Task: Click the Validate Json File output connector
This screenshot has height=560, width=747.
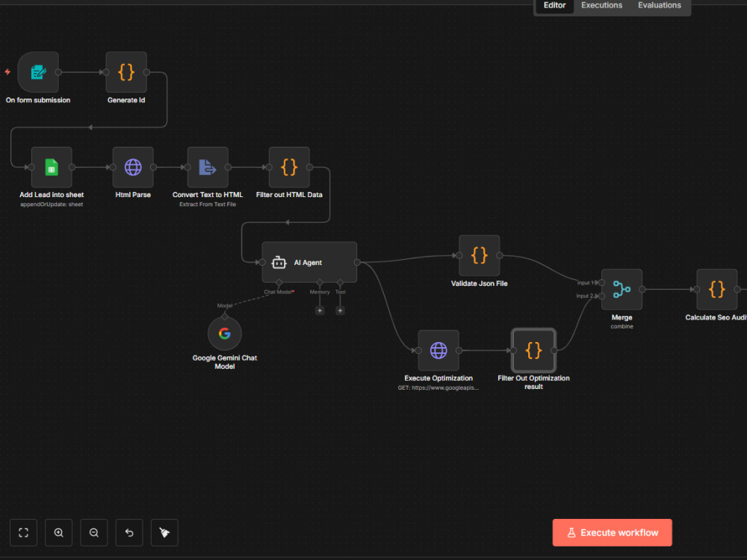Action: [500, 255]
